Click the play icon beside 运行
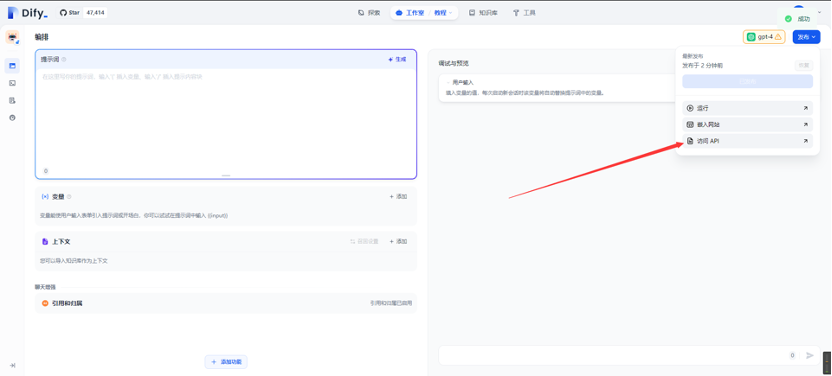The image size is (832, 376). 690,108
